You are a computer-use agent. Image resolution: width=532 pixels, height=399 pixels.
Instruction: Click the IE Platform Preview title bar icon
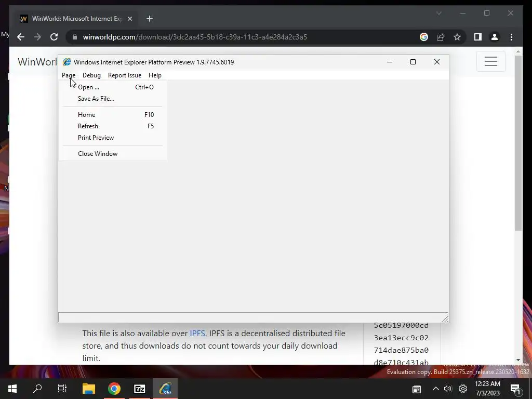pos(67,62)
